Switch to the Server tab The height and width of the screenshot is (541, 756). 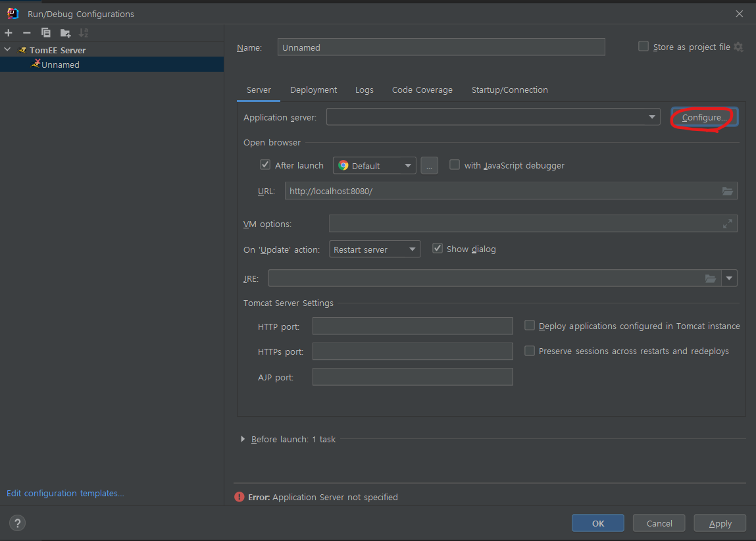tap(259, 90)
